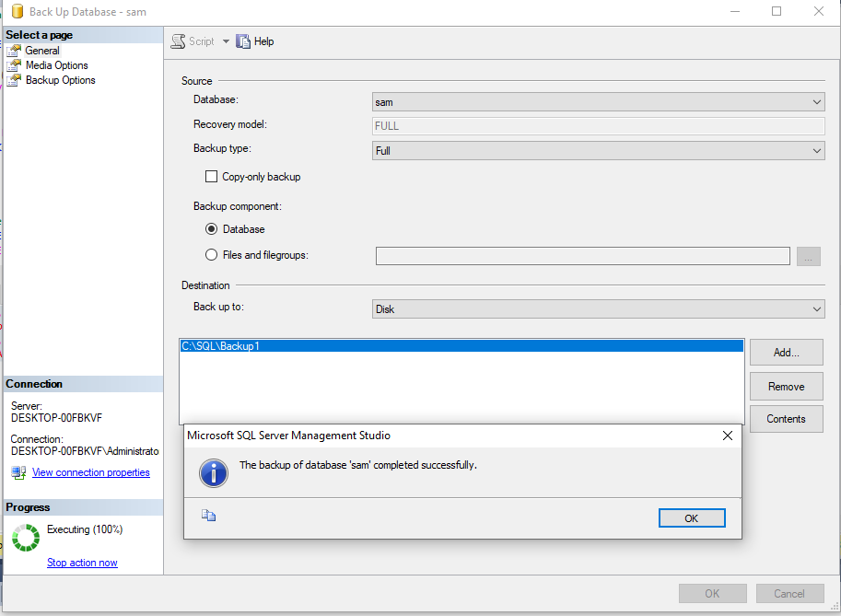Close the Back Up Database window
841x616 pixels.
[819, 11]
